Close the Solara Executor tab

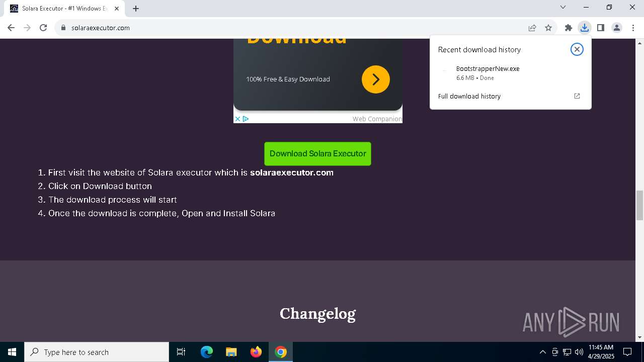pyautogui.click(x=117, y=9)
